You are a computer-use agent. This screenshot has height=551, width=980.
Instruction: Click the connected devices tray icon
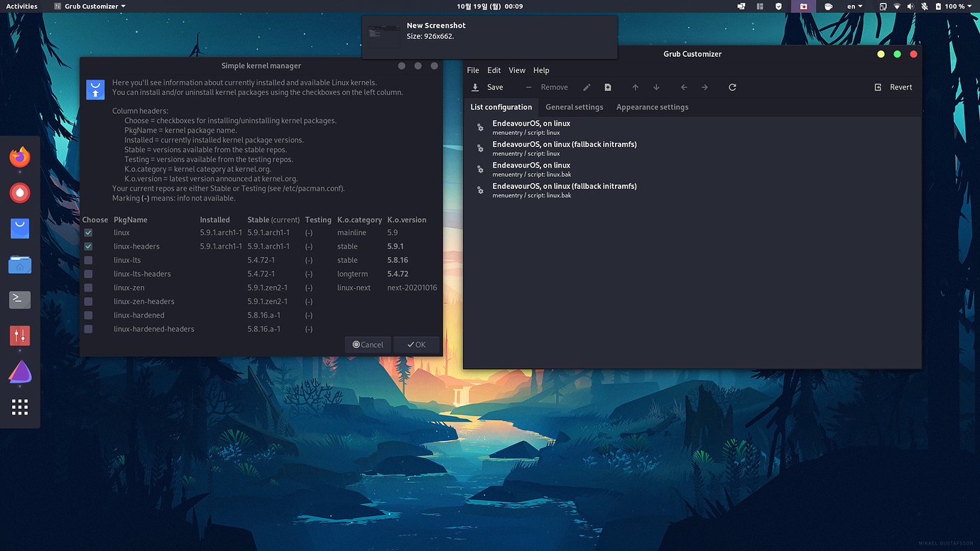pos(883,6)
